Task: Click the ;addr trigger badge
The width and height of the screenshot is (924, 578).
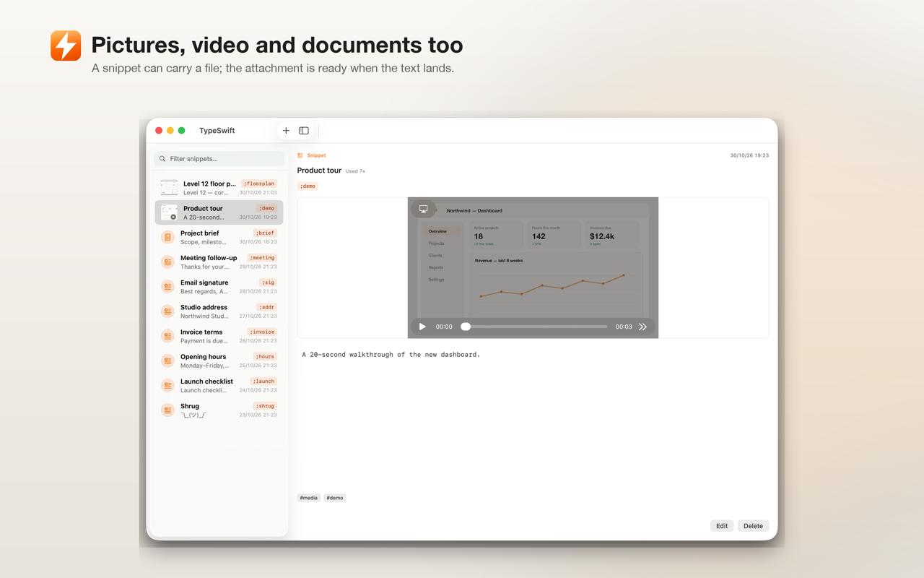Action: point(266,307)
